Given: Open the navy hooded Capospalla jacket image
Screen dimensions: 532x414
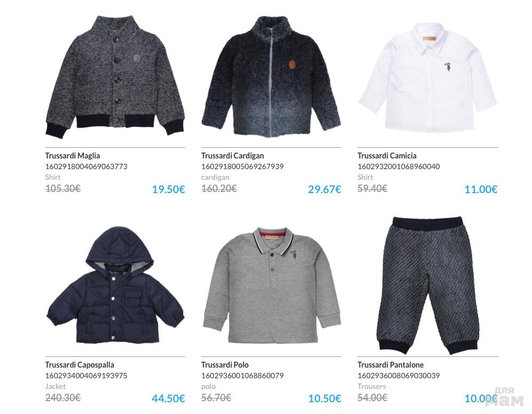Looking at the screenshot, I should coord(115,285).
